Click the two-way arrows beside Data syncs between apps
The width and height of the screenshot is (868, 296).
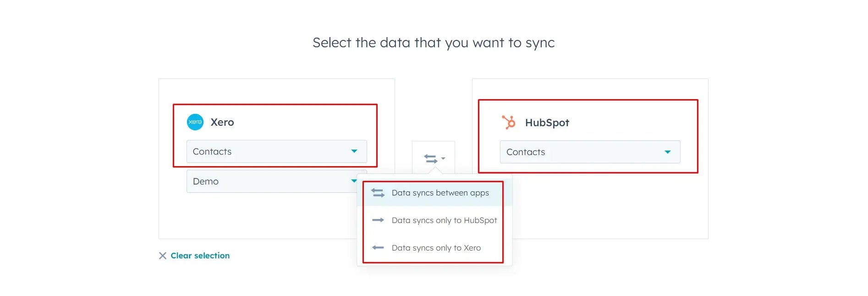click(378, 193)
